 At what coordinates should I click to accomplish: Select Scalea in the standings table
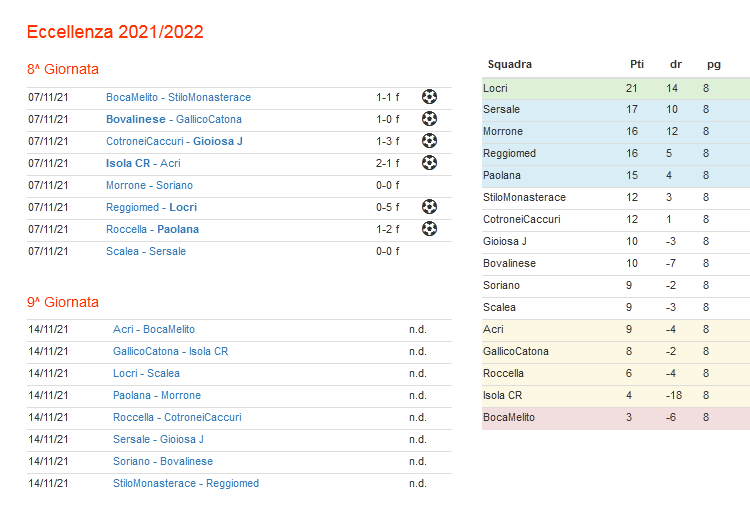click(499, 307)
